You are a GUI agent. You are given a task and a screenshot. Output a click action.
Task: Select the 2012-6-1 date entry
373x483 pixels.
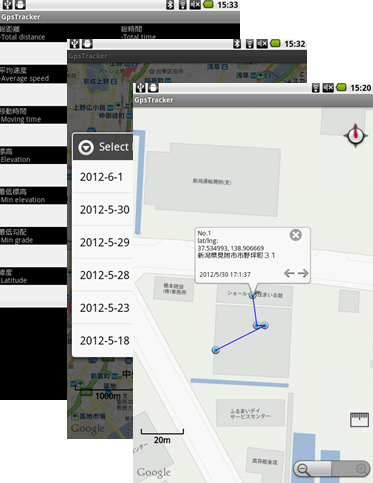point(103,177)
